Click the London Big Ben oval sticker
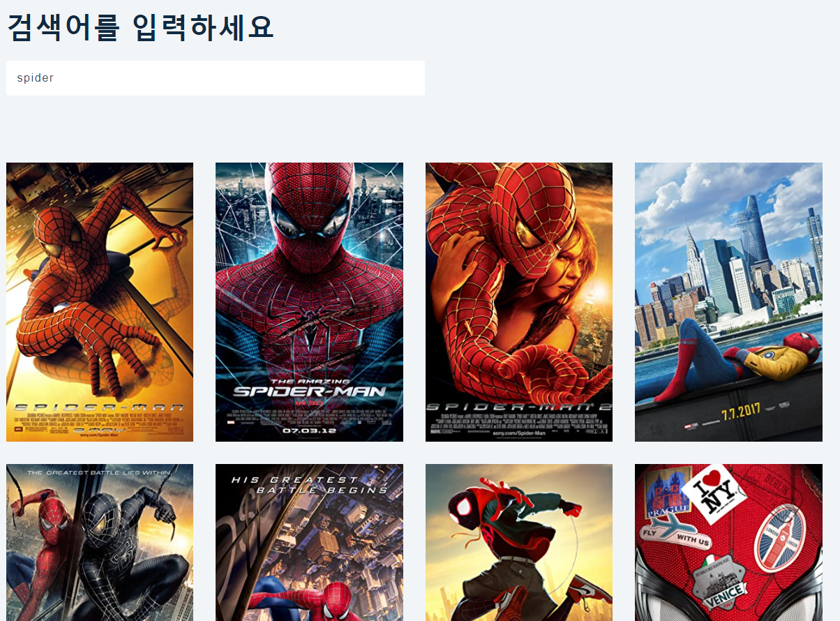The height and width of the screenshot is (621, 840). (779, 537)
